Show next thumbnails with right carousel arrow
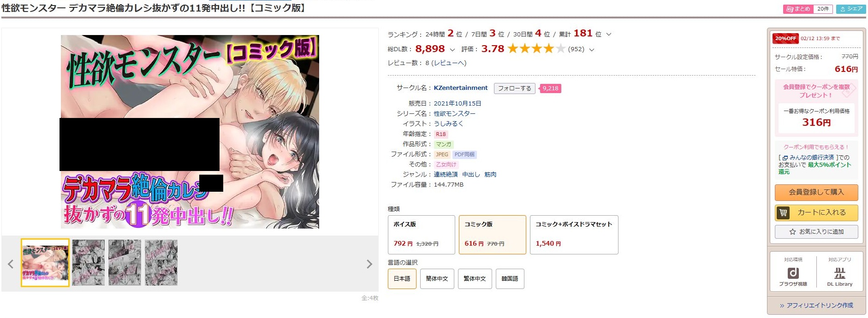The width and height of the screenshot is (868, 318). (369, 264)
